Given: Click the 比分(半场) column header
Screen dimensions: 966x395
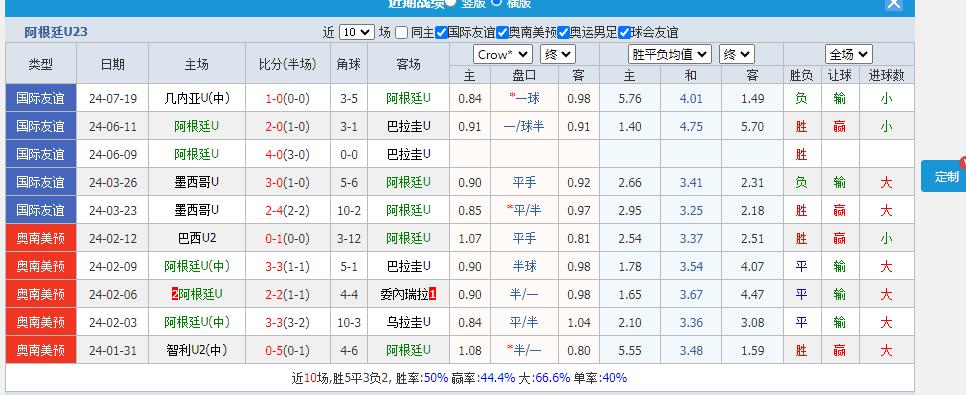Looking at the screenshot, I should [x=288, y=63].
